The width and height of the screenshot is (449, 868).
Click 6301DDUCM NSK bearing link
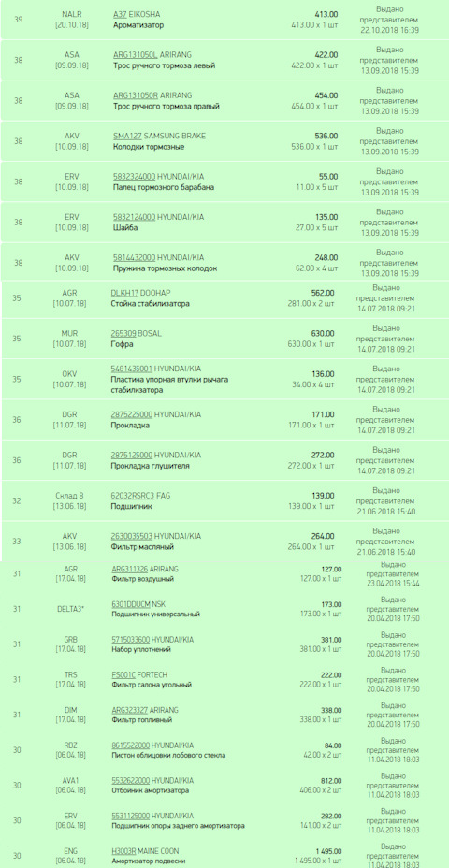(x=131, y=604)
